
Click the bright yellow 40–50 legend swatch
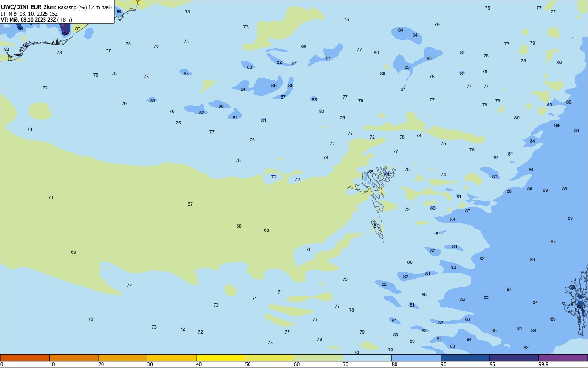(220, 357)
